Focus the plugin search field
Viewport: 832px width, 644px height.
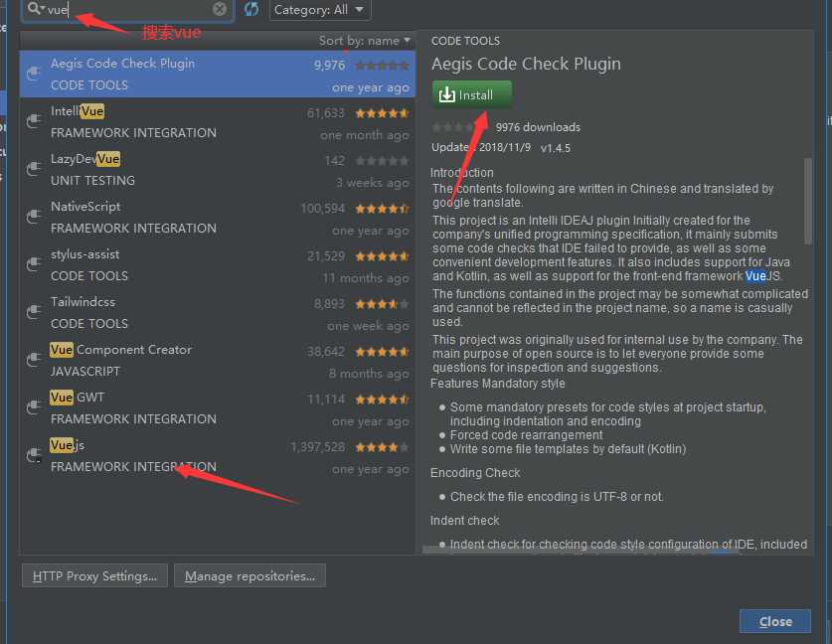tap(127, 10)
